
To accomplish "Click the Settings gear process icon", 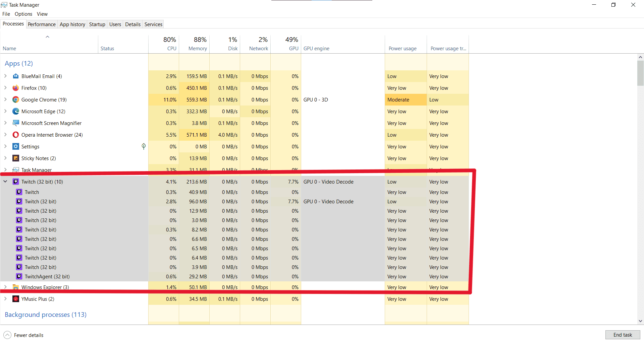I will [x=16, y=147].
